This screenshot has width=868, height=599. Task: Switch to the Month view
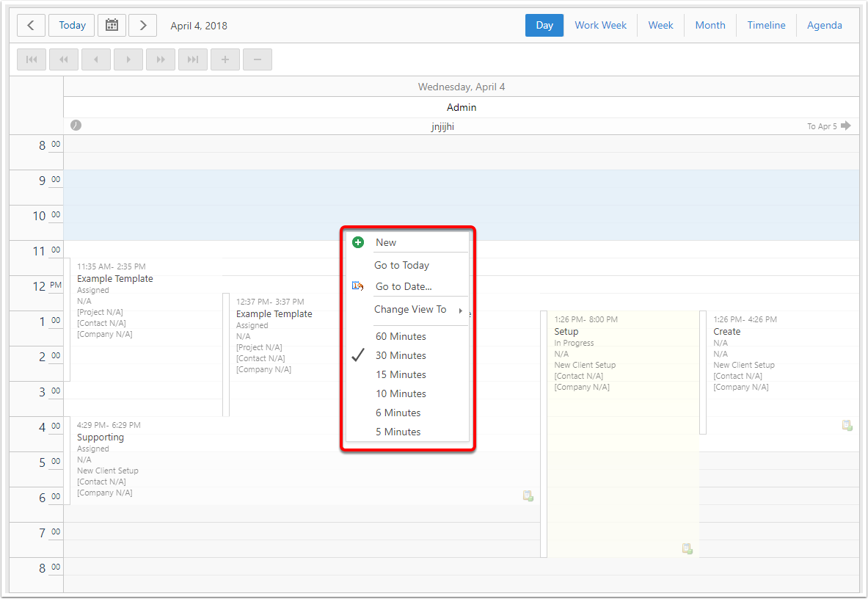click(710, 26)
